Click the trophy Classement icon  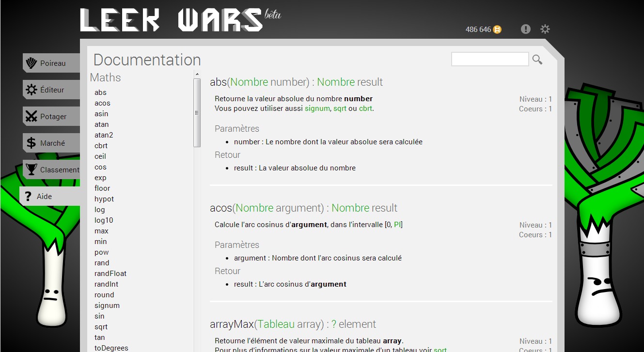(x=31, y=169)
